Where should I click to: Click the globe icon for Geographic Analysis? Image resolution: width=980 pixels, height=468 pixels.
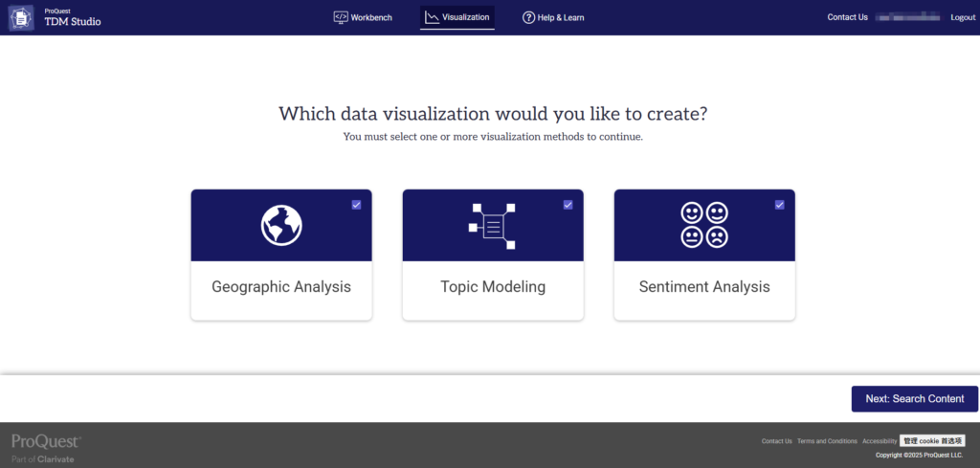pyautogui.click(x=281, y=225)
